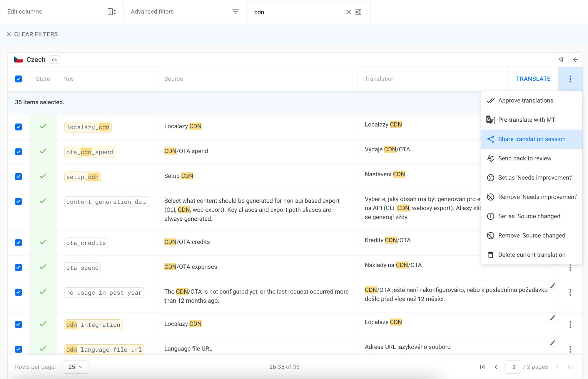Click the back arrow beside Czech header
588x379 pixels.
pyautogui.click(x=575, y=60)
